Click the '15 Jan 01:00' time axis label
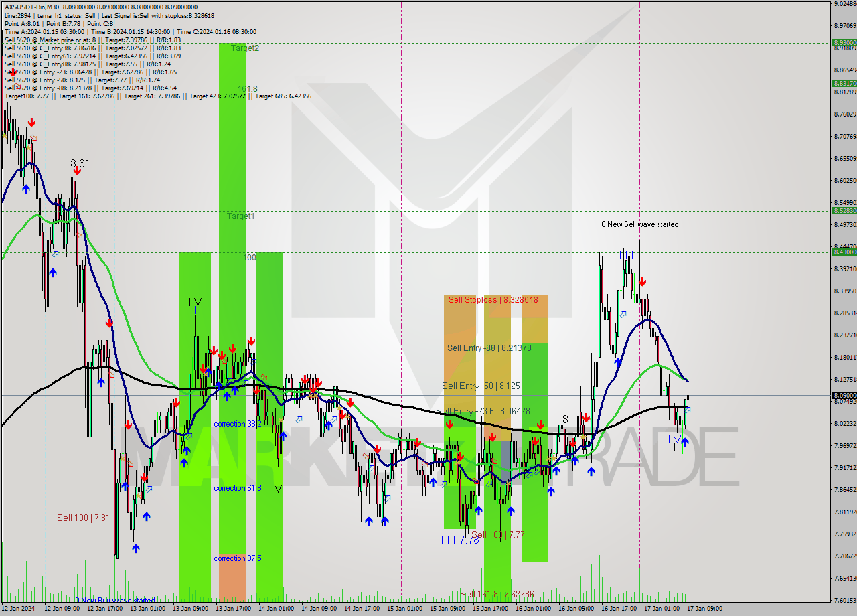 click(405, 609)
